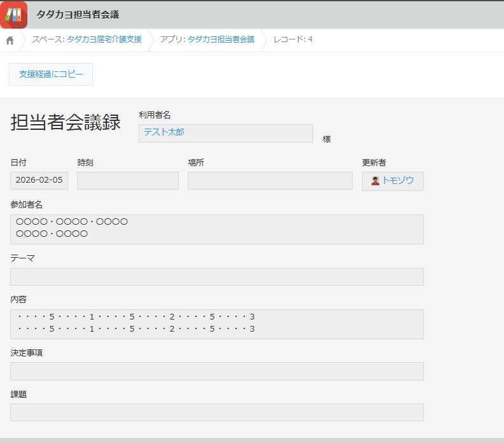
Task: Click the トモゾウ user avatar icon
Action: click(x=375, y=181)
